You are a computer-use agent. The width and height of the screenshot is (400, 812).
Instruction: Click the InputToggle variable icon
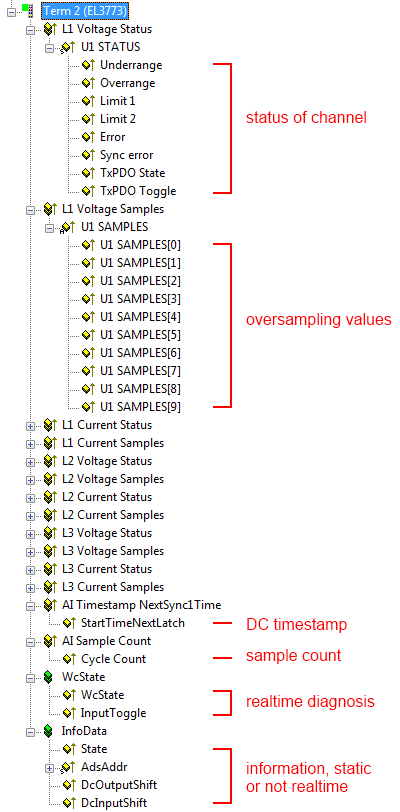69,713
